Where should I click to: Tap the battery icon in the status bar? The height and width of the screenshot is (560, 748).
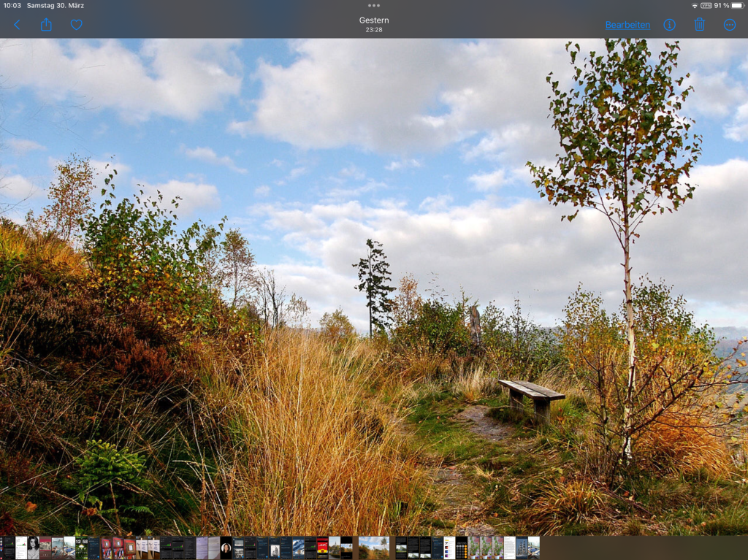click(738, 5)
